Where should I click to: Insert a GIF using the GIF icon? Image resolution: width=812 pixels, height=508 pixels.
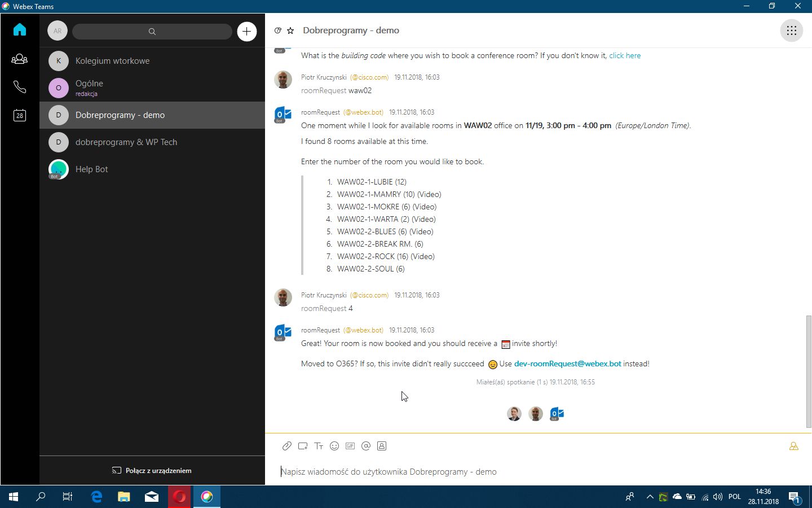350,446
